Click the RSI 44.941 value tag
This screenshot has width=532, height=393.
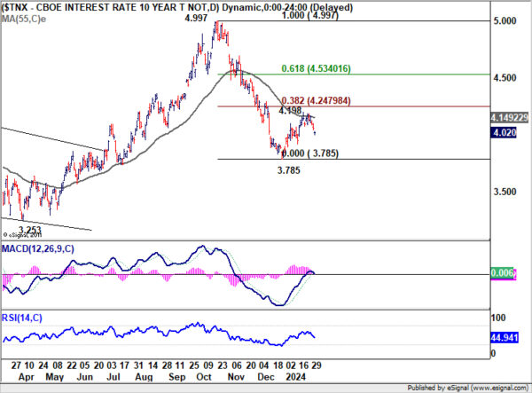(505, 338)
